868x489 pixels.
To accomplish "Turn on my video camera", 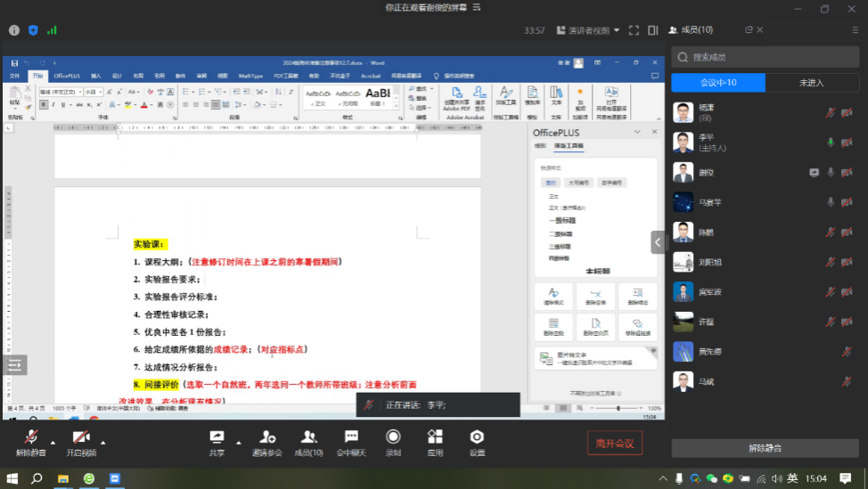I will point(80,436).
